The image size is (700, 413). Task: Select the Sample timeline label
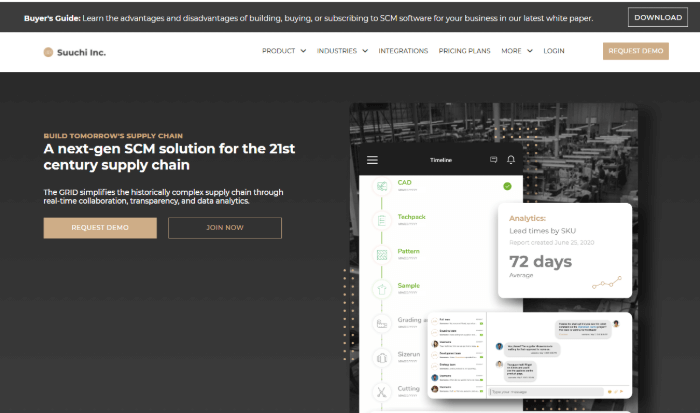pyautogui.click(x=408, y=285)
